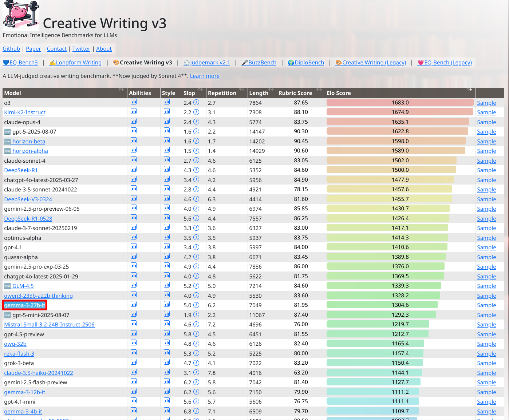This screenshot has height=420, width=509.
Task: Click the 1109.7 Elo bar for gemma-3-4b-it
Action: 372,411
